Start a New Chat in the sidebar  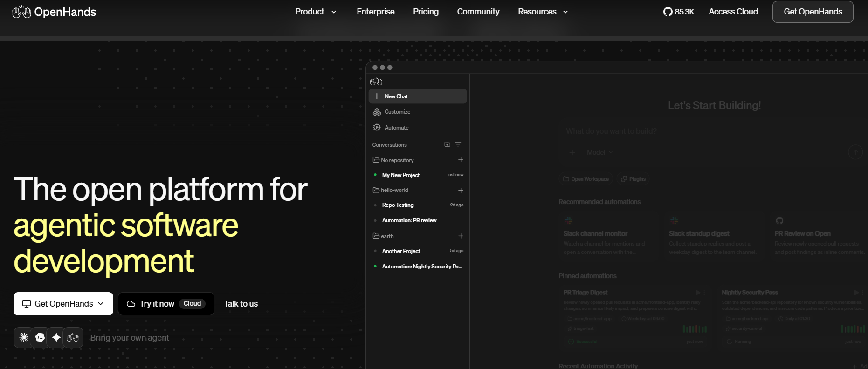pos(418,96)
